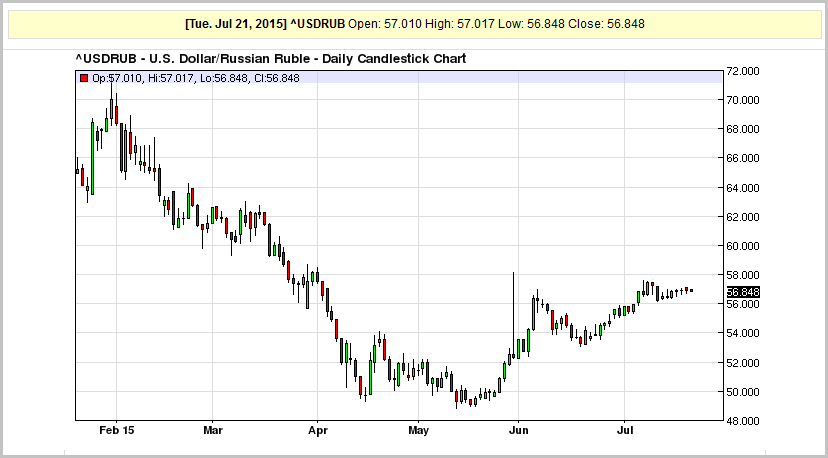Click the 50.000 price axis label

(743, 391)
